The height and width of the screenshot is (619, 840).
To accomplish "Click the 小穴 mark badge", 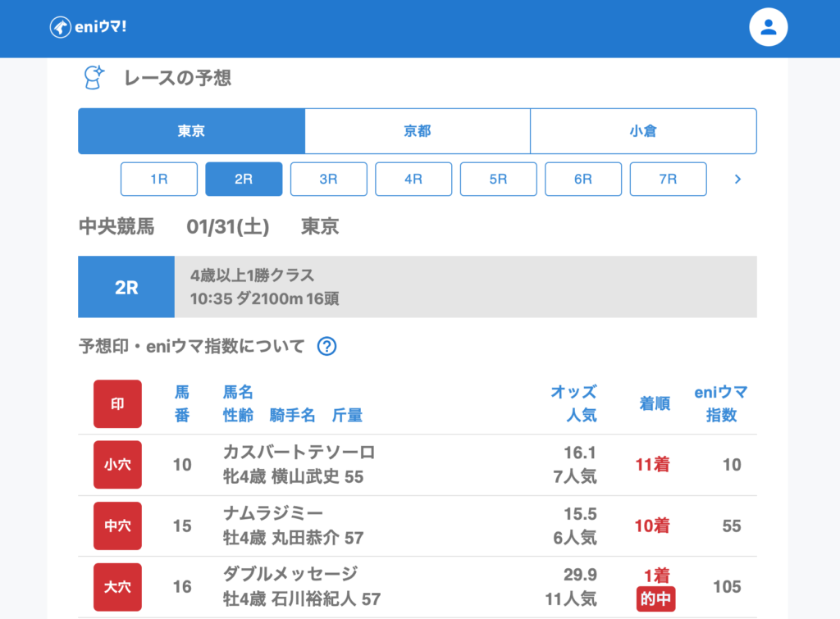I will pyautogui.click(x=117, y=465).
